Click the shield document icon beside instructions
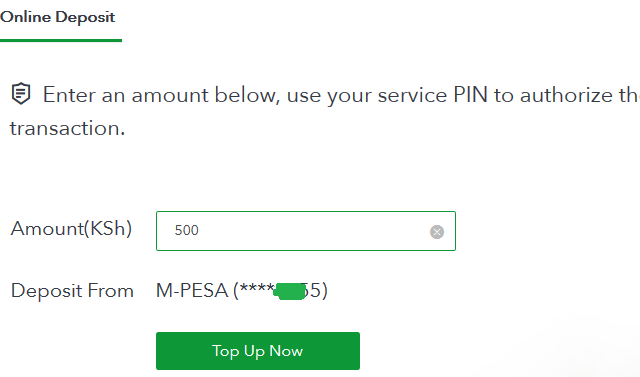This screenshot has width=640, height=377. [x=20, y=93]
